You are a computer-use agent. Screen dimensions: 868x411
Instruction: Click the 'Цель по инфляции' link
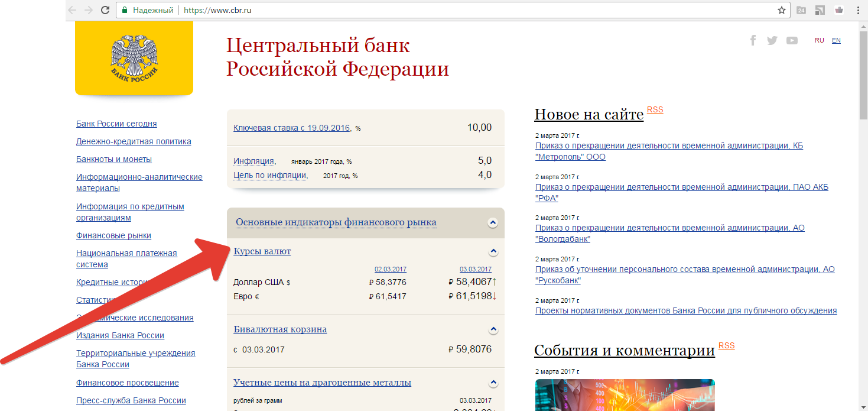tap(271, 175)
